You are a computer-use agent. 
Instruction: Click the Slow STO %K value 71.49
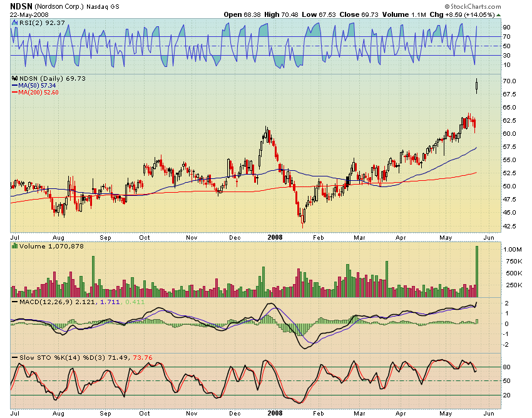pos(118,357)
